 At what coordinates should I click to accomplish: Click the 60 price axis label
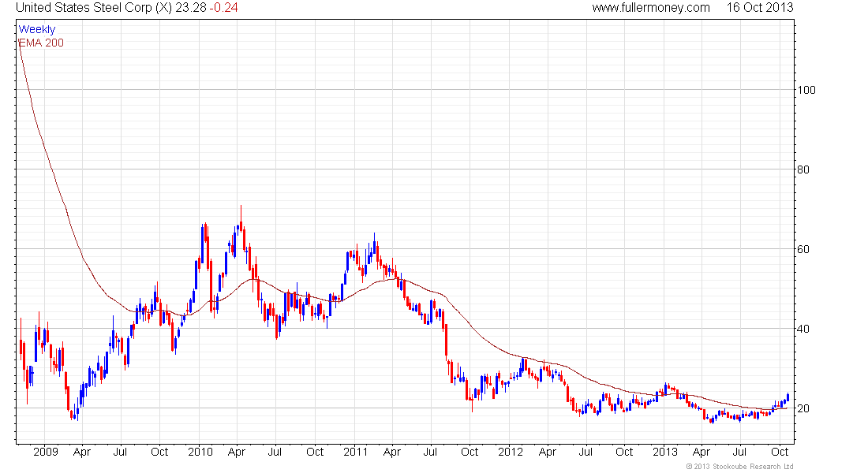[x=803, y=249]
